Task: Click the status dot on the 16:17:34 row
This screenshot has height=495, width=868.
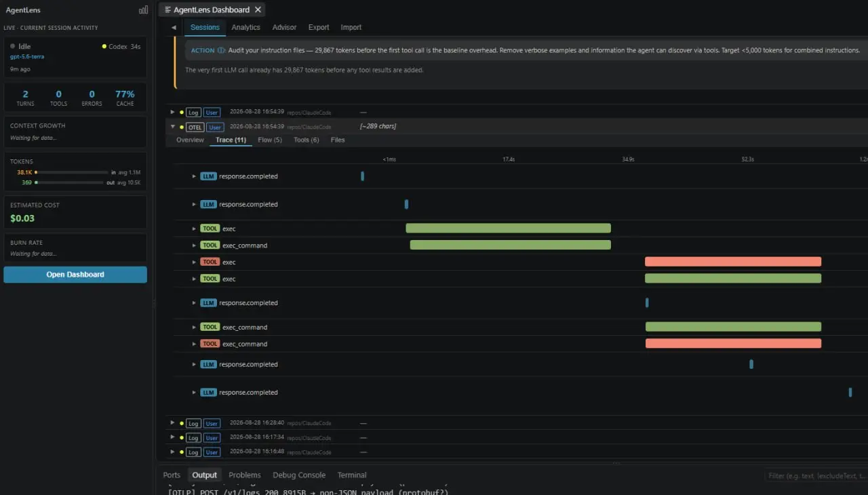Action: click(182, 437)
